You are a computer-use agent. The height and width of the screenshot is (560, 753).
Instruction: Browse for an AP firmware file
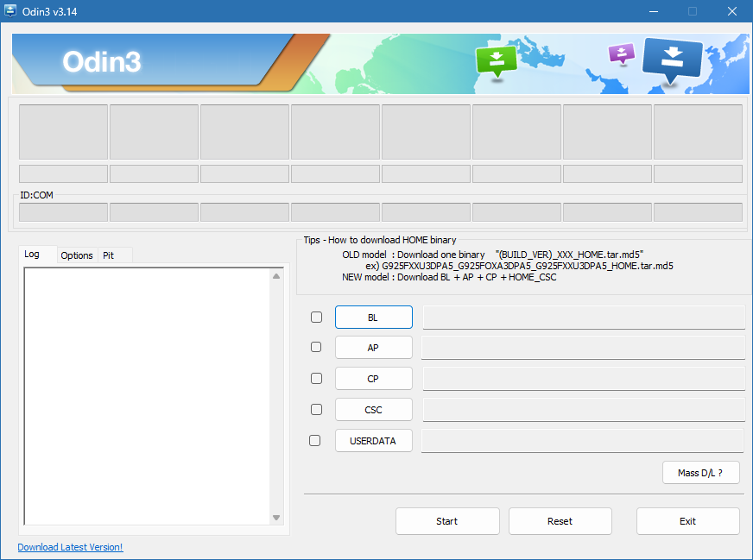pos(374,348)
